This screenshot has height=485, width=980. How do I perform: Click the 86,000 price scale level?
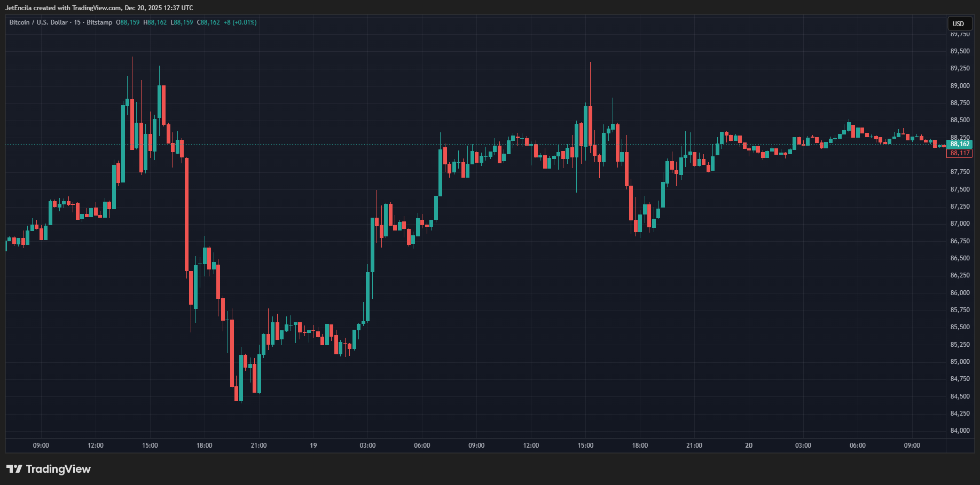(x=960, y=293)
